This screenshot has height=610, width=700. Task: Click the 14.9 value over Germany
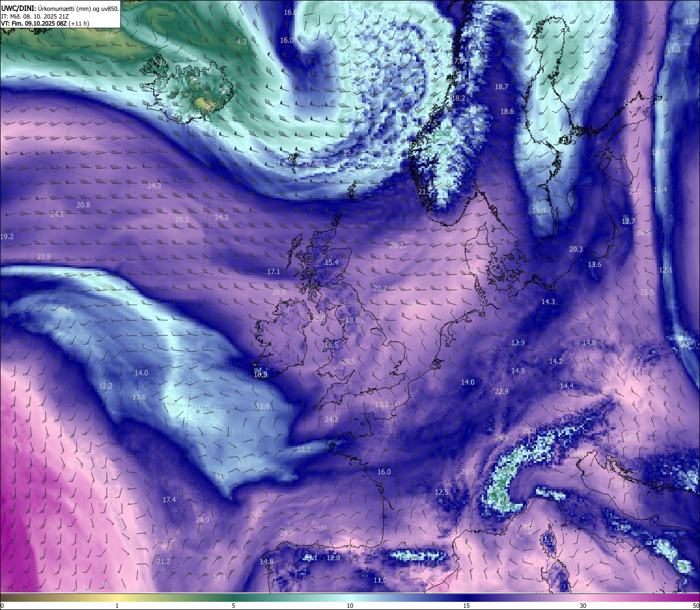[x=518, y=371]
